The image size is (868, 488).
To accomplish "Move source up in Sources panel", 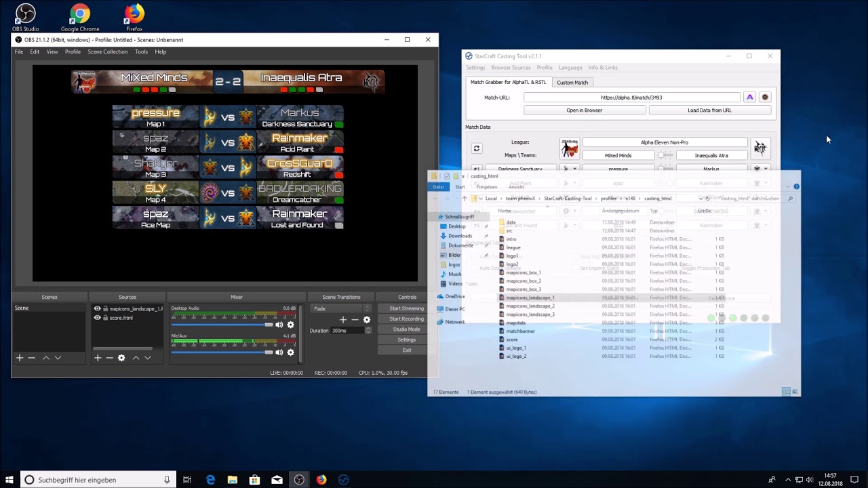I will click(x=136, y=358).
